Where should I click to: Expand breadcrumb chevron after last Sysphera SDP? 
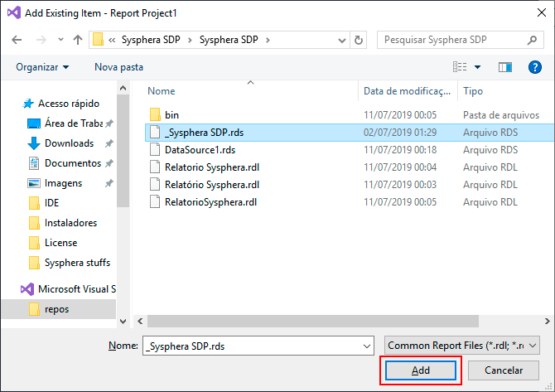tap(268, 40)
